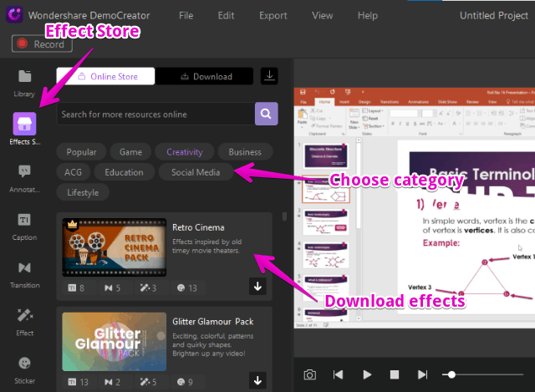Viewport: 535px width, 392px height.
Task: Select the Business category
Action: coord(245,152)
